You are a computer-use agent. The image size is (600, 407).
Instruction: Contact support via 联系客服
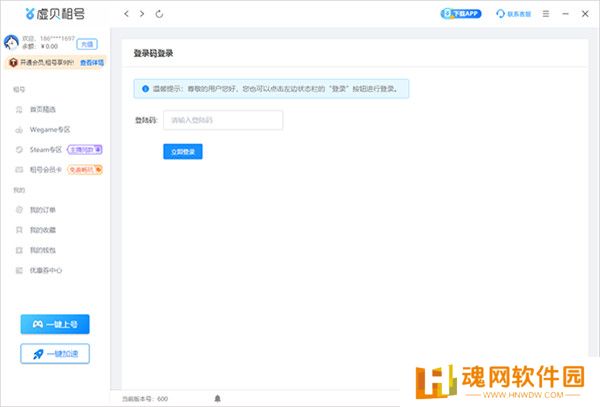click(514, 14)
